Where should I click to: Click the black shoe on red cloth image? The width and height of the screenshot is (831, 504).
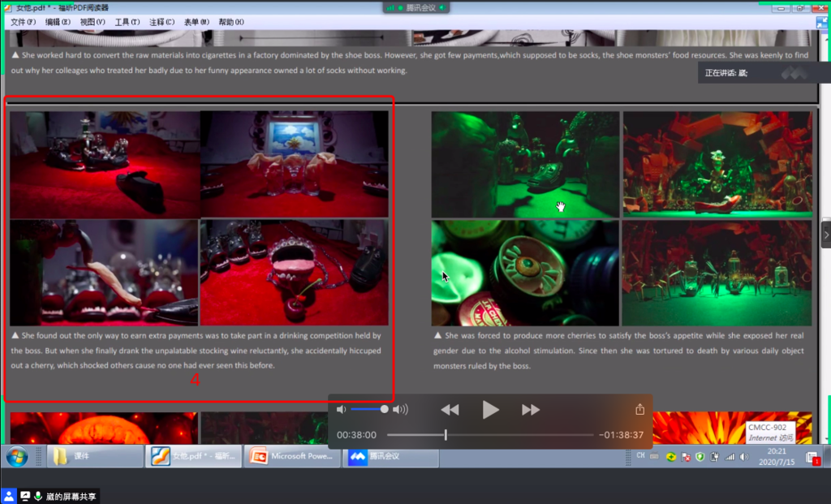coord(105,164)
